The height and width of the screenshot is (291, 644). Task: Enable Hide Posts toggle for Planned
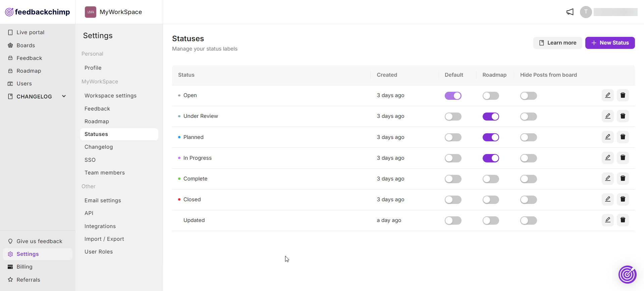pyautogui.click(x=528, y=137)
